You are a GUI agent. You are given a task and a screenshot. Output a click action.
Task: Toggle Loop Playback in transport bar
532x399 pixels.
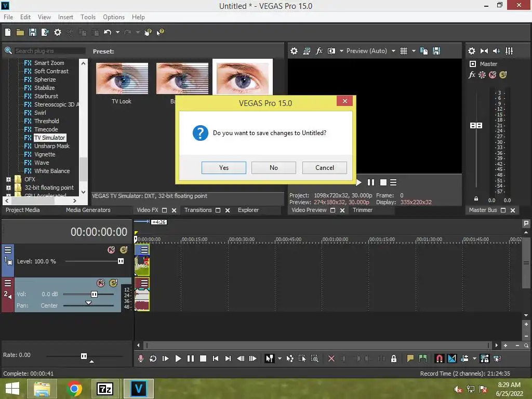153,358
